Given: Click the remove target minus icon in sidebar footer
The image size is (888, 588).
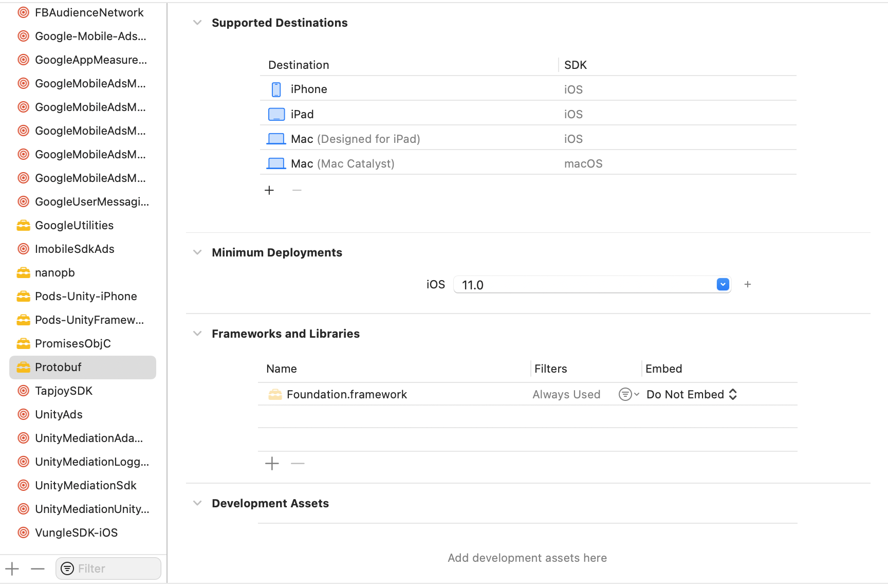Looking at the screenshot, I should (x=38, y=568).
